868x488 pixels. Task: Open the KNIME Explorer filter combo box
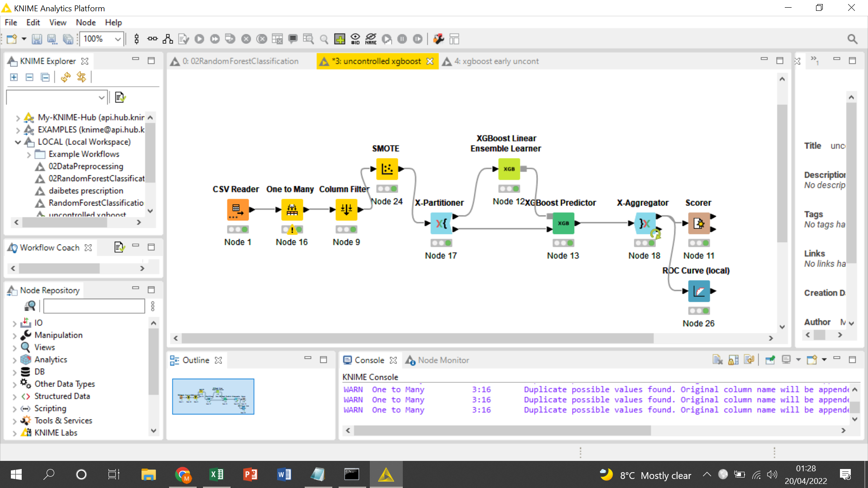(57, 97)
